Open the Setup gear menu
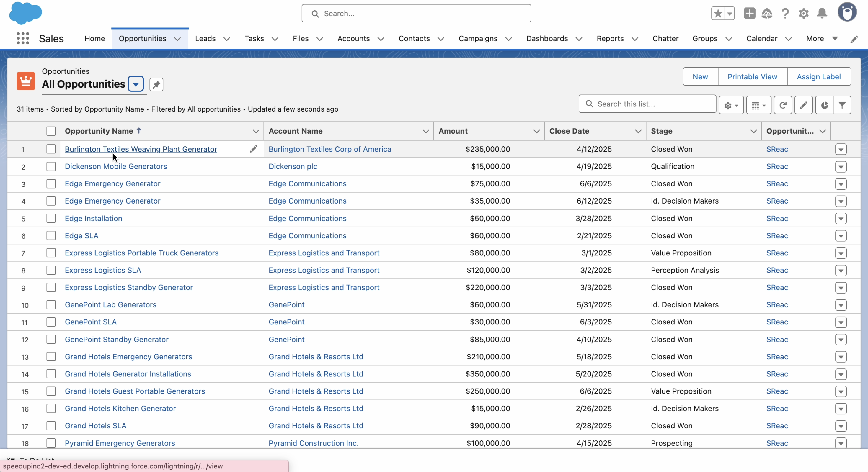 coord(803,14)
